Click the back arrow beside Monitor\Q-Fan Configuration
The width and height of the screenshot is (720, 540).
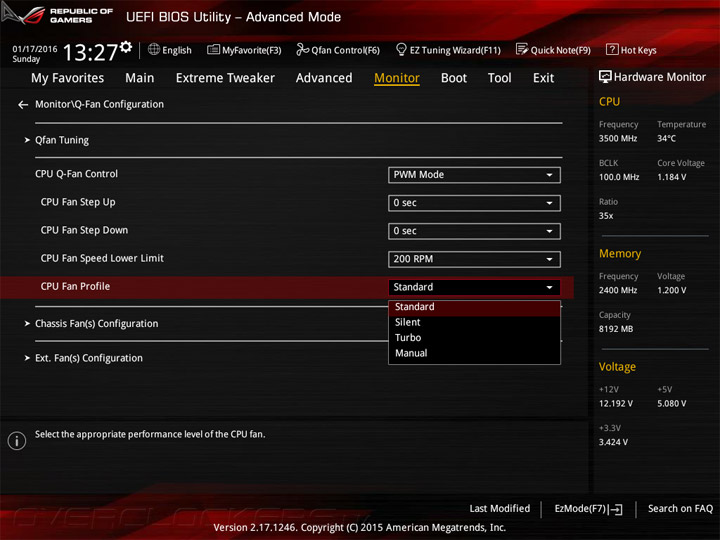click(23, 105)
